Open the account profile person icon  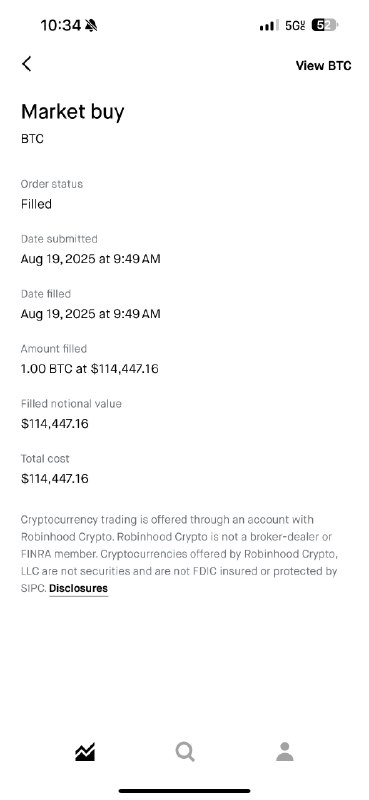click(285, 752)
